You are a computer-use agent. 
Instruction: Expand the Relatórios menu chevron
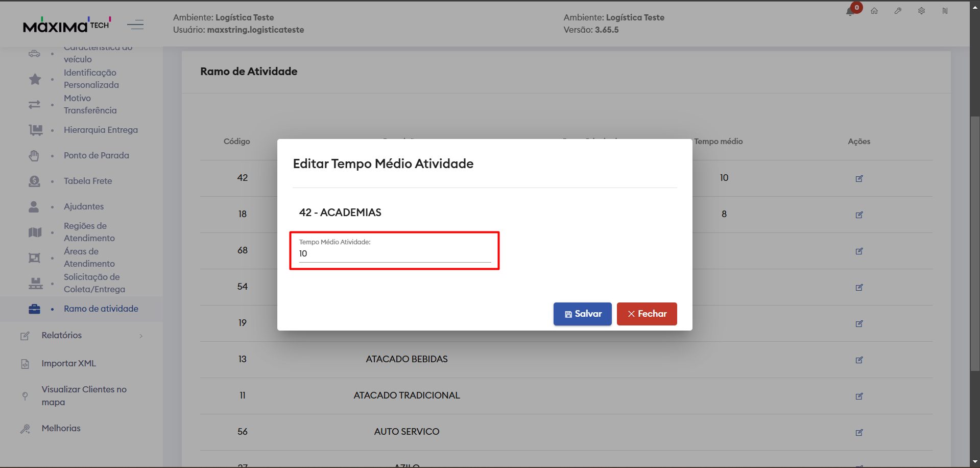point(141,336)
